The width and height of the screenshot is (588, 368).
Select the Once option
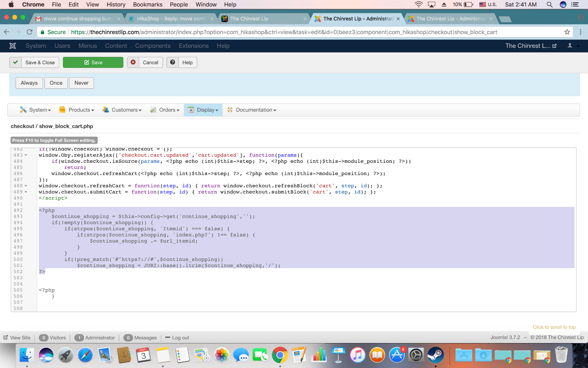[56, 83]
